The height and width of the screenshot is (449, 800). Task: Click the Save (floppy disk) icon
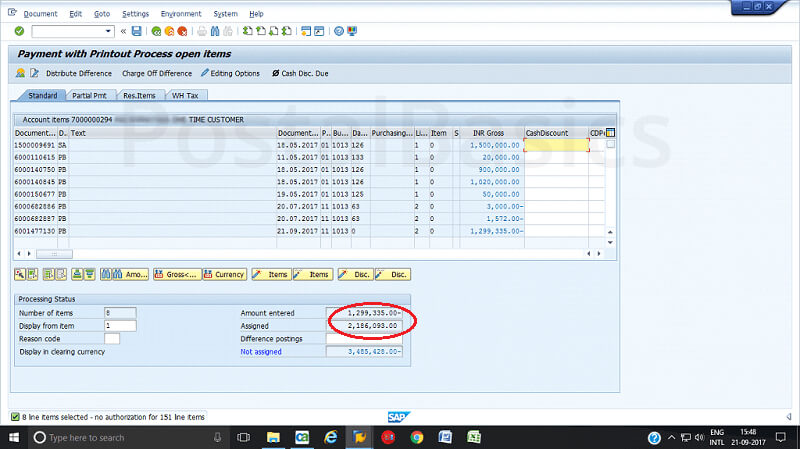pos(137,31)
